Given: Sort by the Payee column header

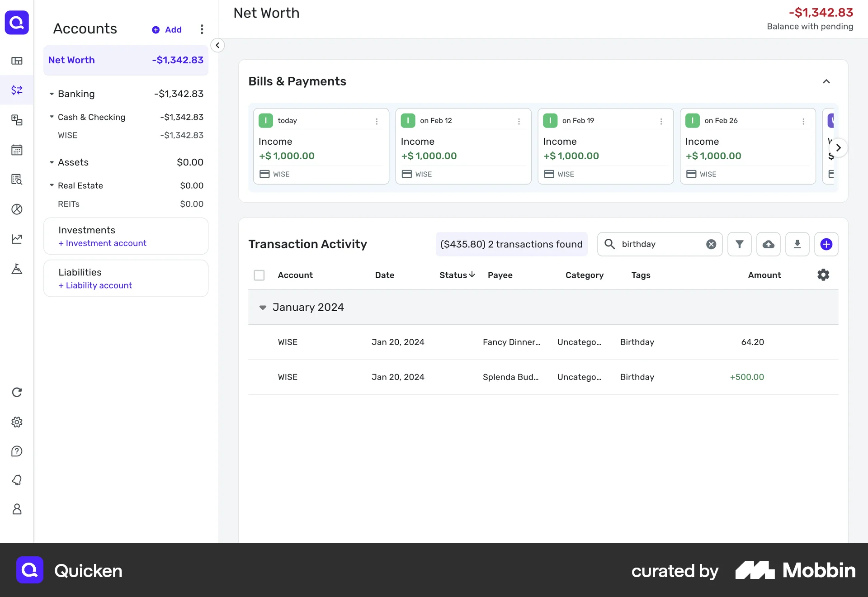Looking at the screenshot, I should (500, 275).
